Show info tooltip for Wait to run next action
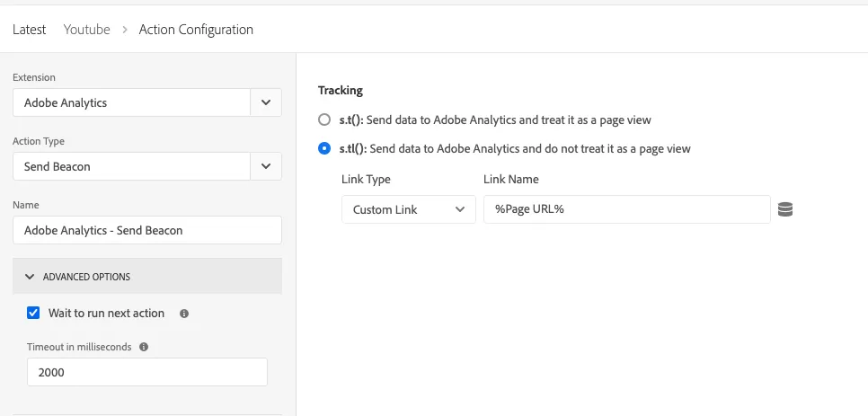The width and height of the screenshot is (868, 416). [184, 314]
